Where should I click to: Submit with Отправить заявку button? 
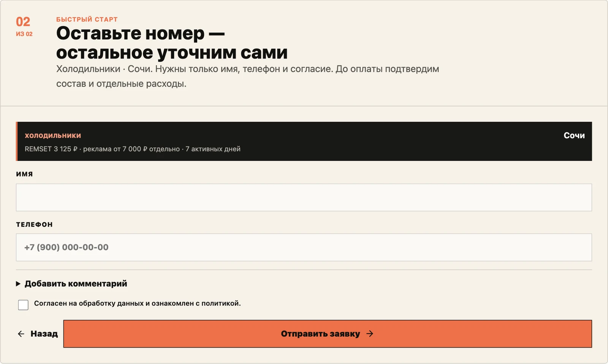[328, 334]
